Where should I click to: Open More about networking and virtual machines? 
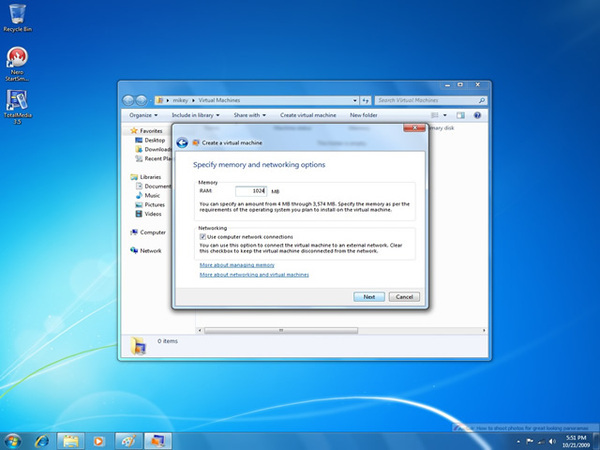[254, 275]
